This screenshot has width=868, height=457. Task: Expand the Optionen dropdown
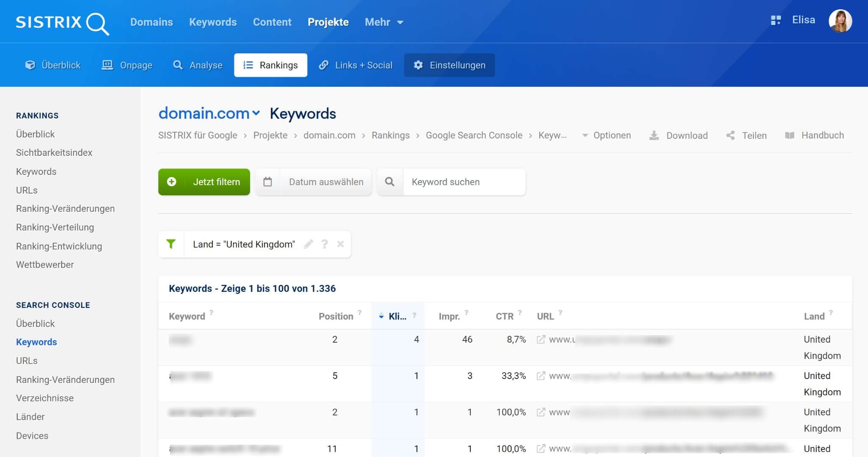[606, 136]
